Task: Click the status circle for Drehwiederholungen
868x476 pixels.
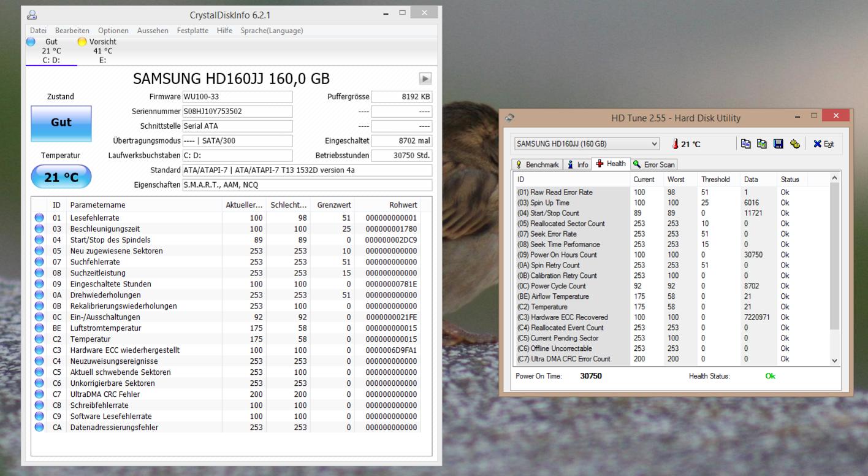Action: coord(39,295)
